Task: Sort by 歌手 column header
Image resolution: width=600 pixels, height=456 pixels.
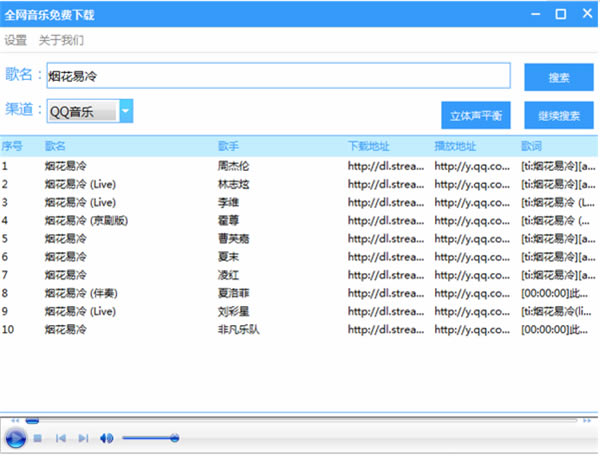Action: [228, 146]
